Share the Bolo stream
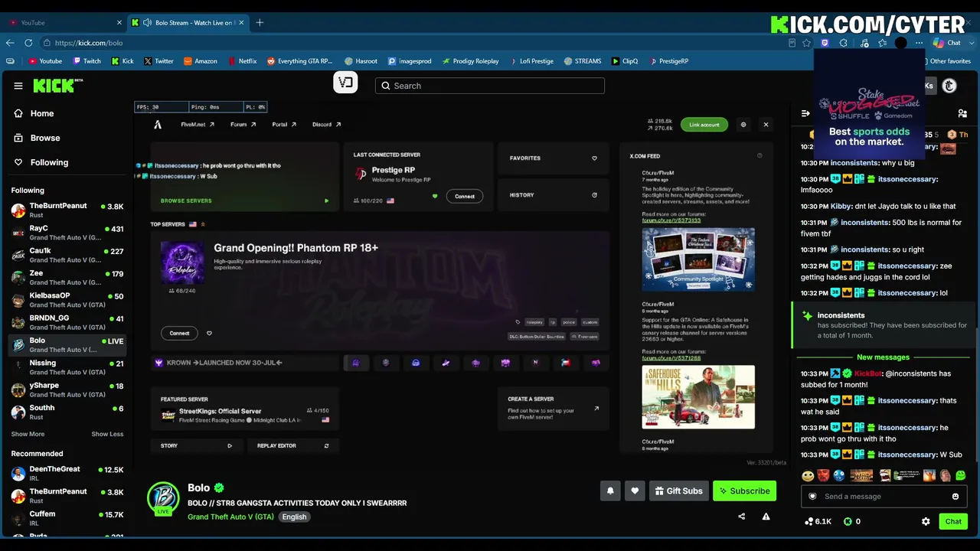 pyautogui.click(x=741, y=517)
